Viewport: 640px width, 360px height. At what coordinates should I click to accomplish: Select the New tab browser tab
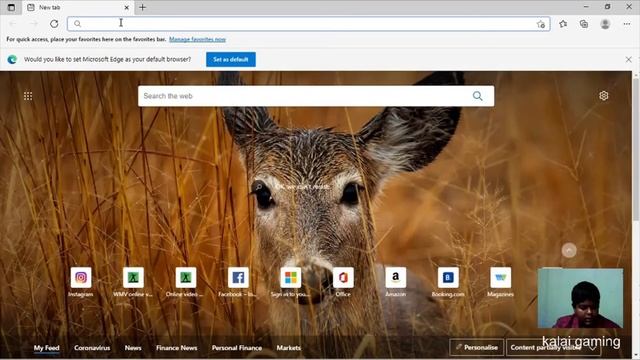click(78, 7)
